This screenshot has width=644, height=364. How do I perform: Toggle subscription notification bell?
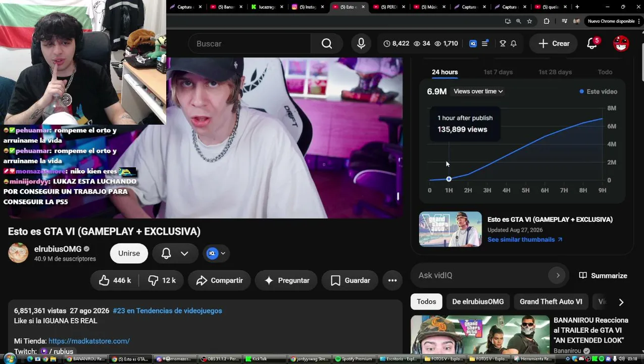point(166,253)
